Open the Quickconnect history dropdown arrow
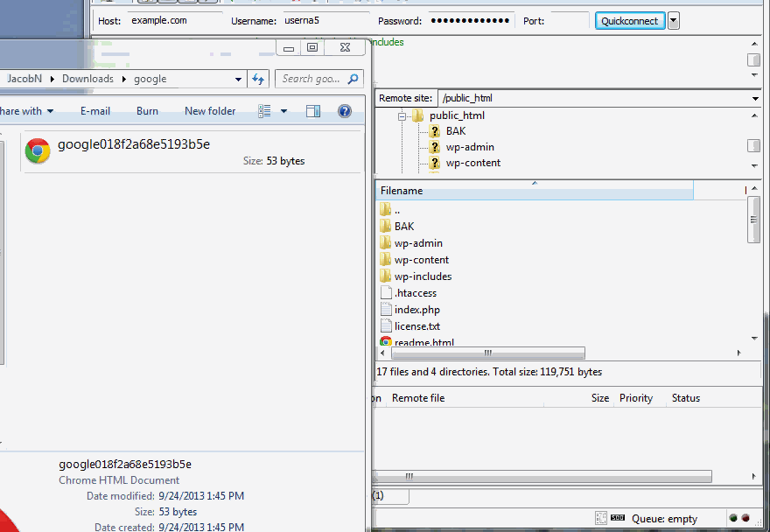 (x=674, y=21)
